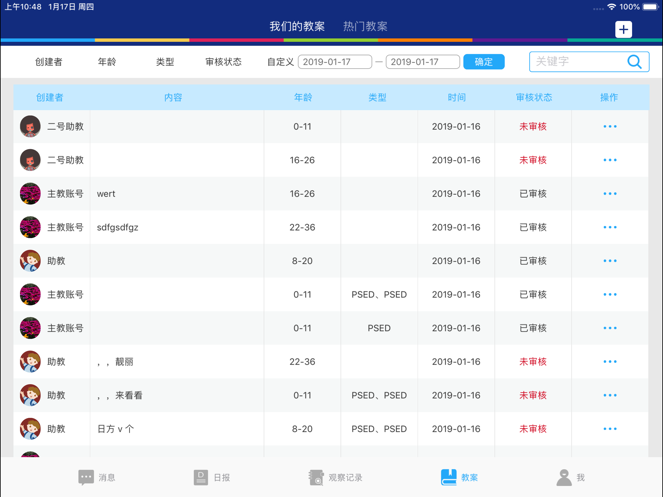Expand the 类型 filter dropdown
The height and width of the screenshot is (497, 663).
pyautogui.click(x=165, y=62)
